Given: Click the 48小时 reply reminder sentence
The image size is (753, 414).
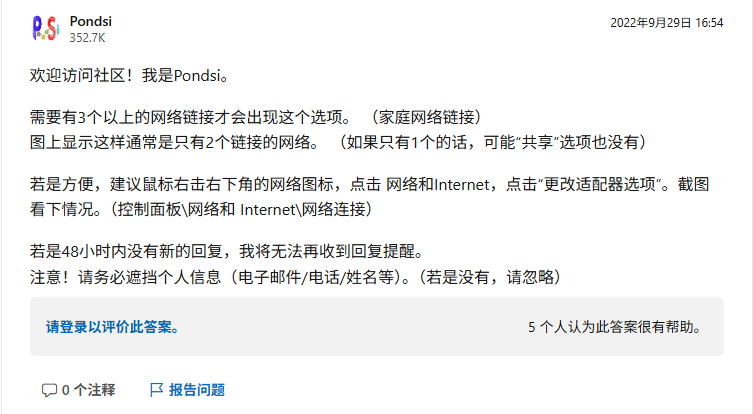Looking at the screenshot, I should [x=227, y=251].
